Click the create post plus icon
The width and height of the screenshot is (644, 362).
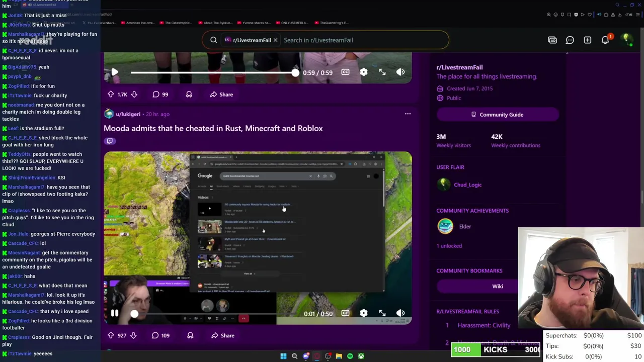click(587, 40)
